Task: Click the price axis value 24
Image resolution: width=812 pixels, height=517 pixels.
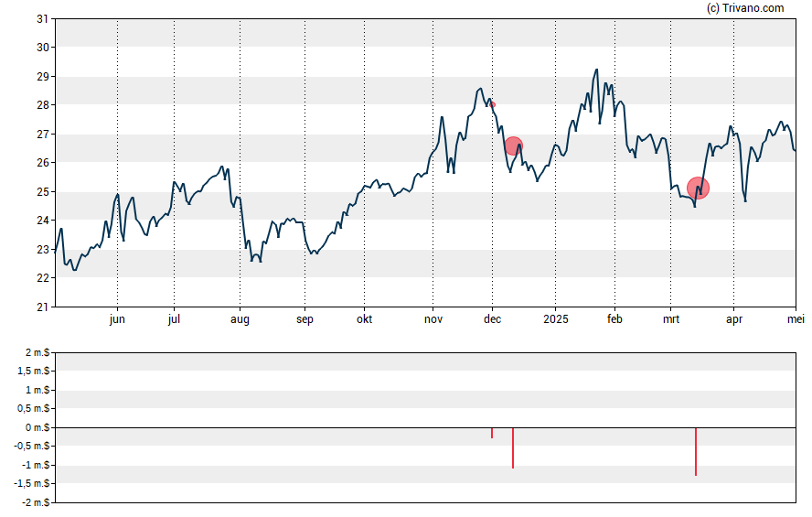Action: coord(42,221)
